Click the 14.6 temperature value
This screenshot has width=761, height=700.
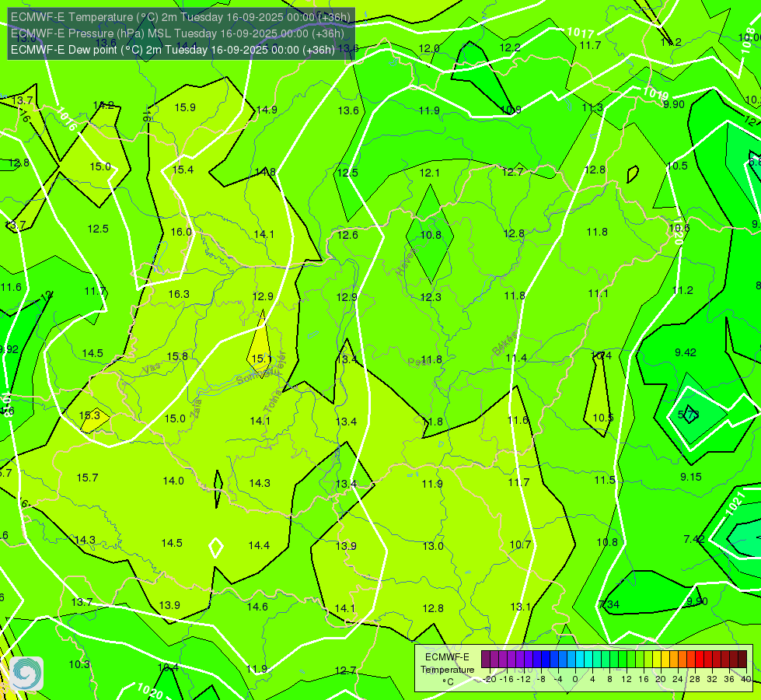(x=257, y=606)
